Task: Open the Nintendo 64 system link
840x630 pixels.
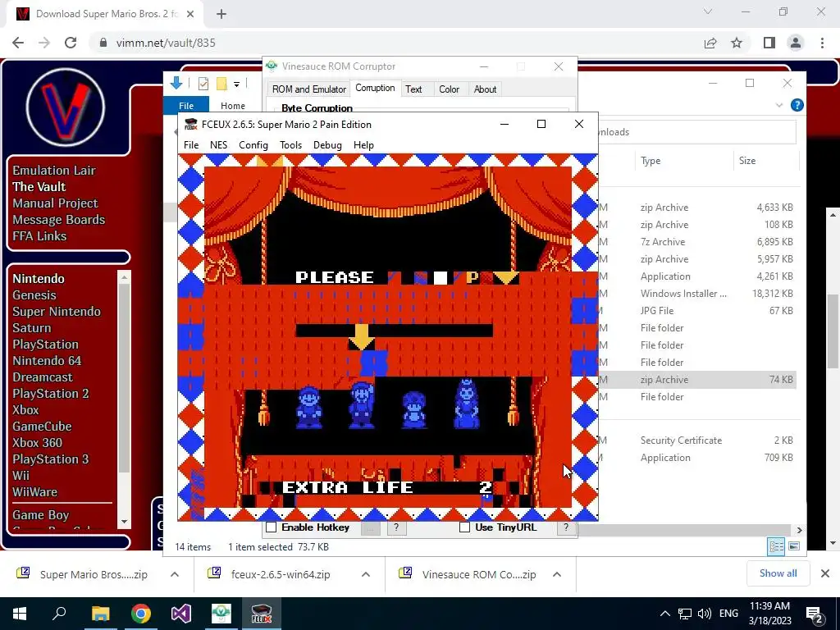Action: pyautogui.click(x=47, y=361)
